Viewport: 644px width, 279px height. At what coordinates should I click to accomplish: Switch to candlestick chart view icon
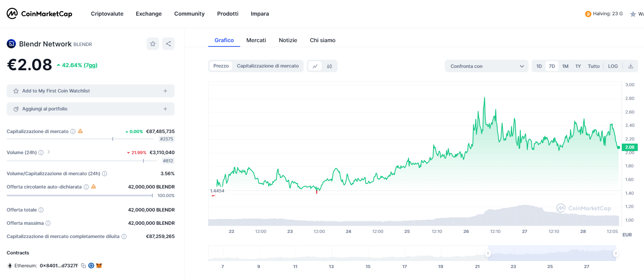(x=329, y=66)
